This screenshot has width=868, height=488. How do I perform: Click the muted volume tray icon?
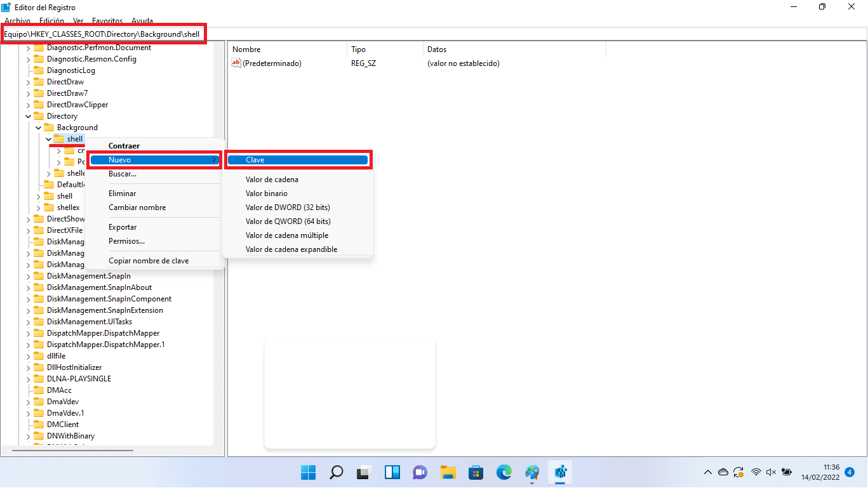[771, 472]
